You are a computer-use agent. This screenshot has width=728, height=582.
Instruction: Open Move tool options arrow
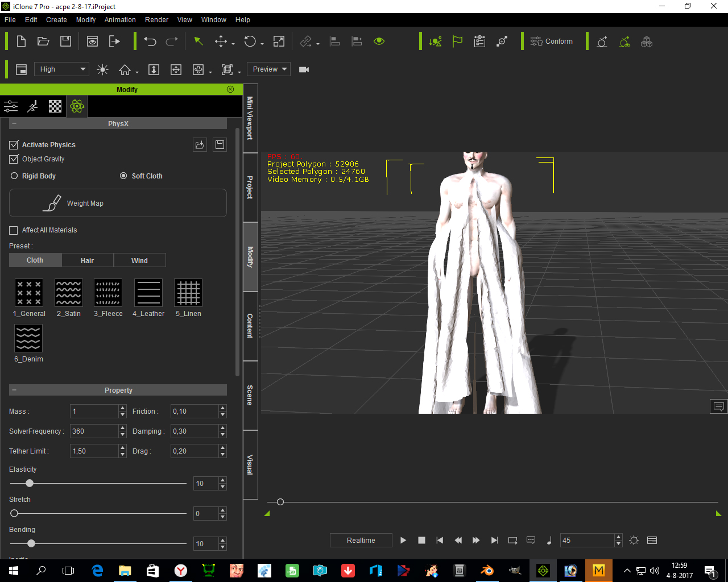click(x=233, y=44)
